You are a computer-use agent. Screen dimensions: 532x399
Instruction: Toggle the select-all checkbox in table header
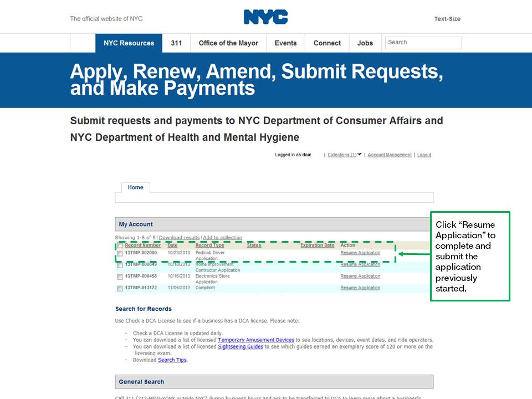pos(120,245)
